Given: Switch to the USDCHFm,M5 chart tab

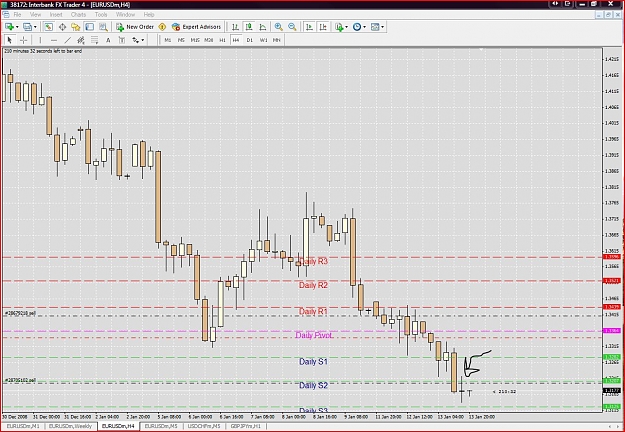Looking at the screenshot, I should pos(204,426).
